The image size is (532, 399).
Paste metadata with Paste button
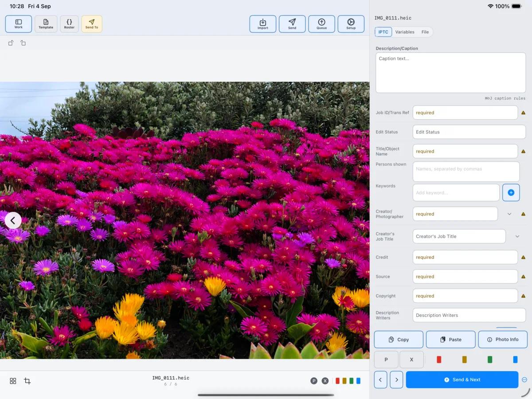[x=450, y=340]
